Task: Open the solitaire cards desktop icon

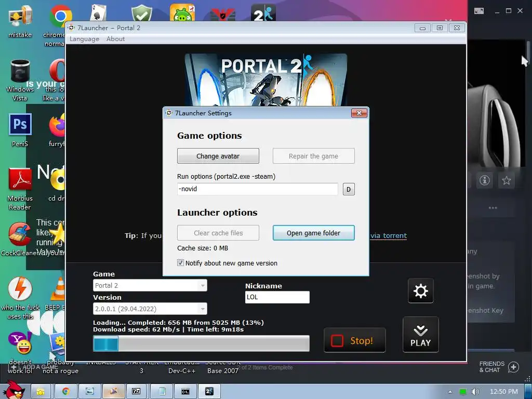Action: [98, 12]
